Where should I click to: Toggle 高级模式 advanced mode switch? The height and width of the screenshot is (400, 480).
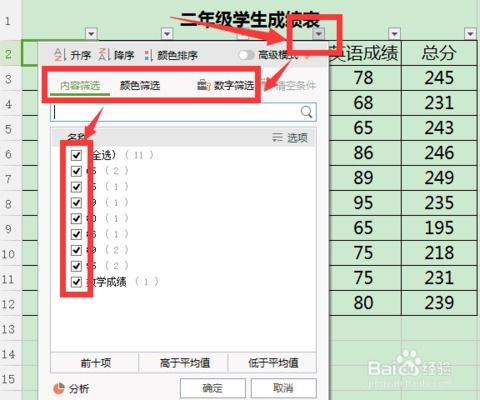tap(247, 55)
